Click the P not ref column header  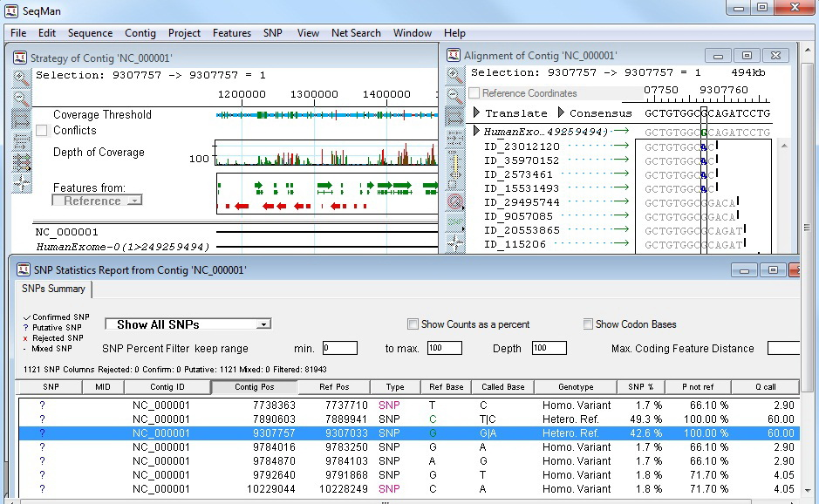(x=698, y=387)
